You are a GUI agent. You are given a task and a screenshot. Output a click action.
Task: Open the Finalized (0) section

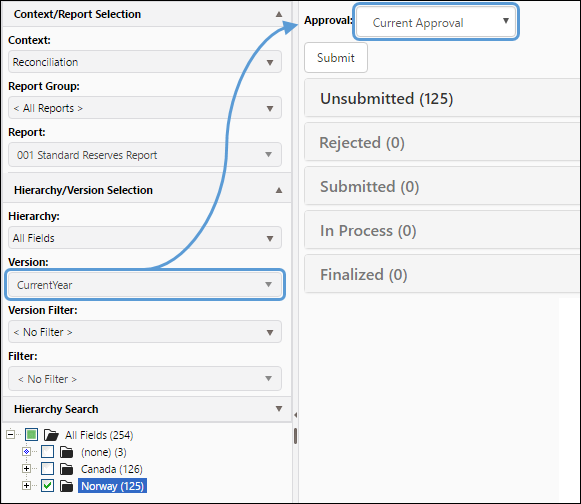442,274
